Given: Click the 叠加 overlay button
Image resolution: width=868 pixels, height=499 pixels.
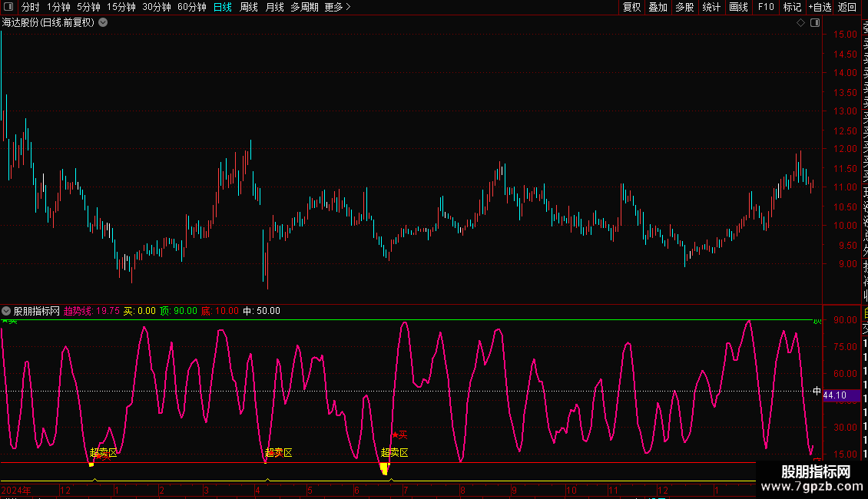Looking at the screenshot, I should 658,7.
